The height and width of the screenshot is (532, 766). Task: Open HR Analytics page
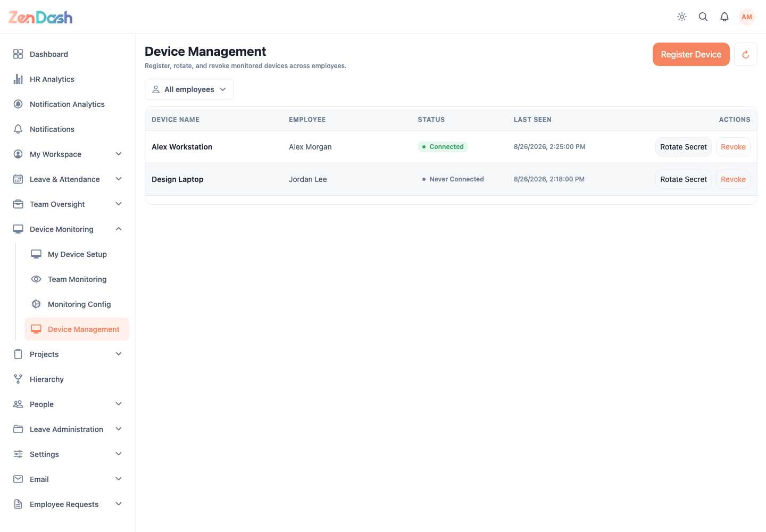(68, 79)
